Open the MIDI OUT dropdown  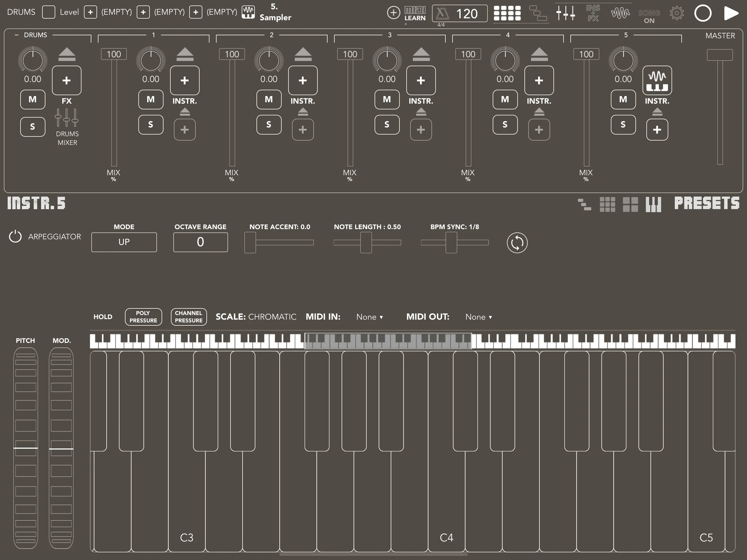click(x=478, y=317)
